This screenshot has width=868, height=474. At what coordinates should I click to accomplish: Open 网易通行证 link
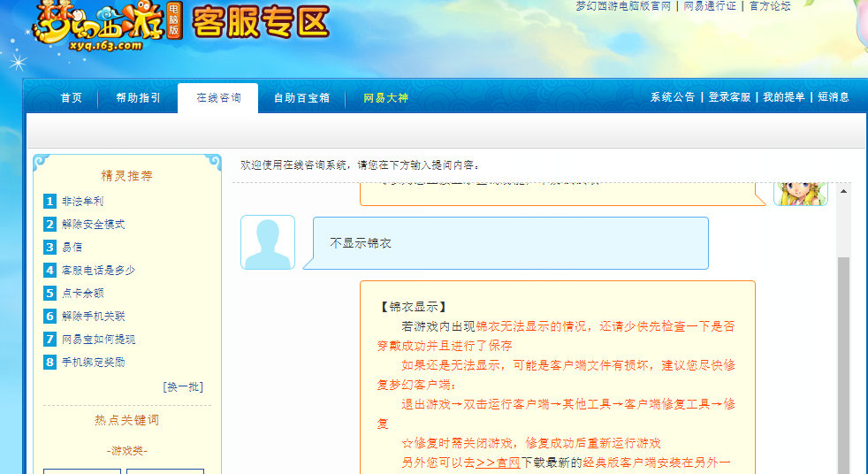(710, 6)
